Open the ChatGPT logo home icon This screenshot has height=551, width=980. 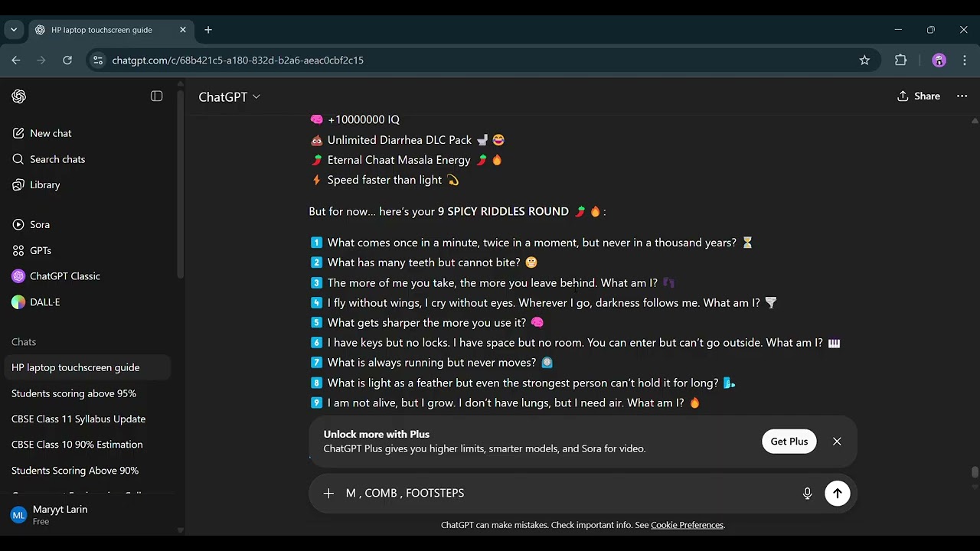(x=19, y=96)
